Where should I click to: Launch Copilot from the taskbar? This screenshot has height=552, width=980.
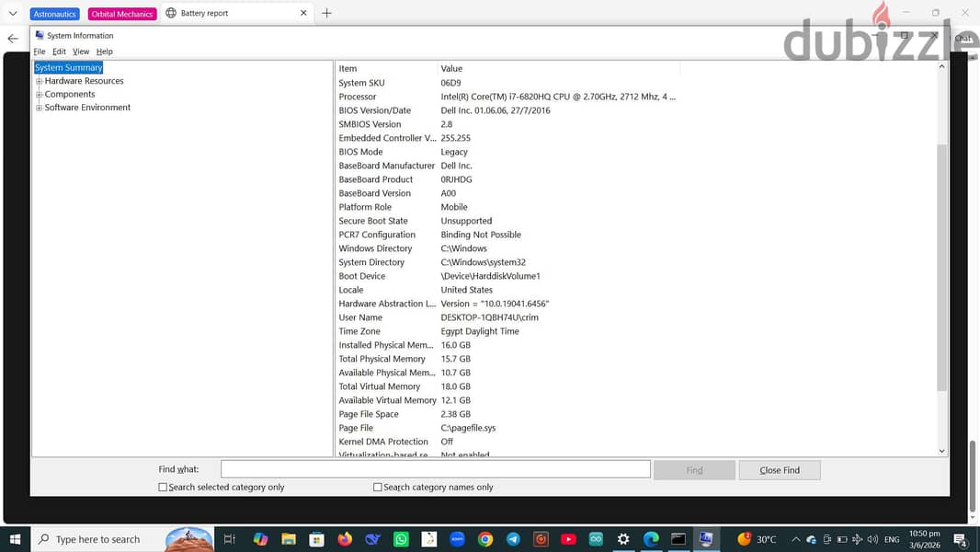[x=260, y=539]
